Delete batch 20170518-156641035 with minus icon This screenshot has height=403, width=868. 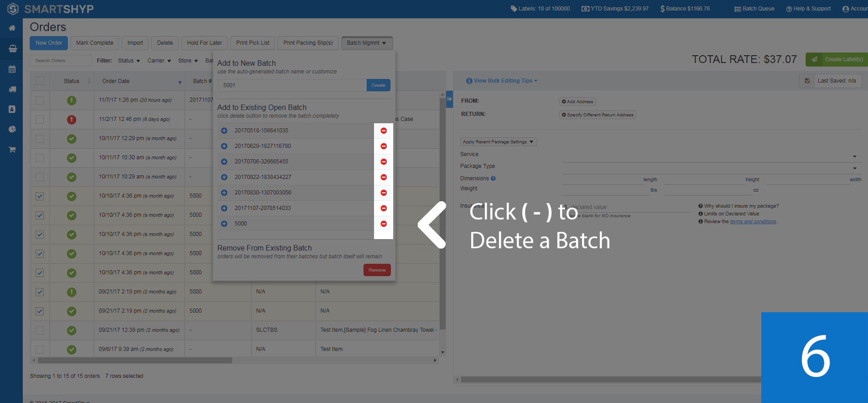point(384,131)
